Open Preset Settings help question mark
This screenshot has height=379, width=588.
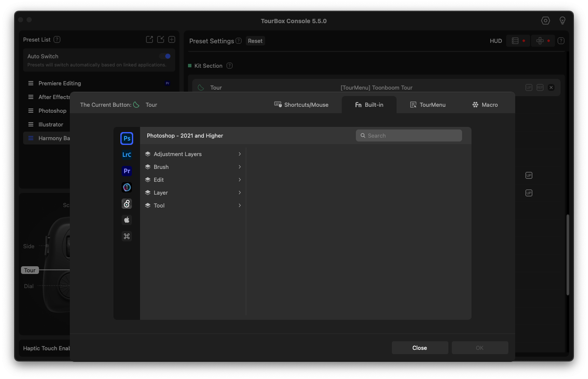click(239, 41)
